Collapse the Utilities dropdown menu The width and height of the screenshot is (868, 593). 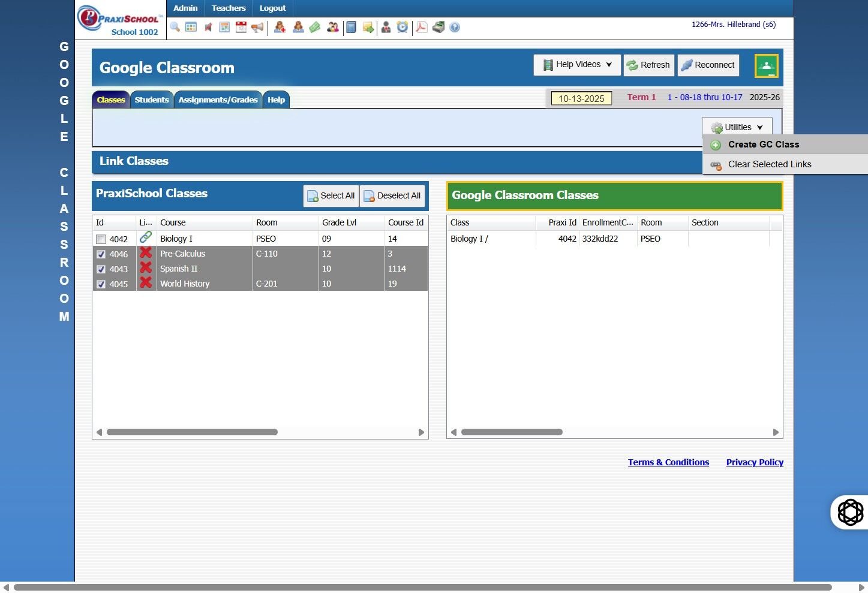[x=737, y=127]
